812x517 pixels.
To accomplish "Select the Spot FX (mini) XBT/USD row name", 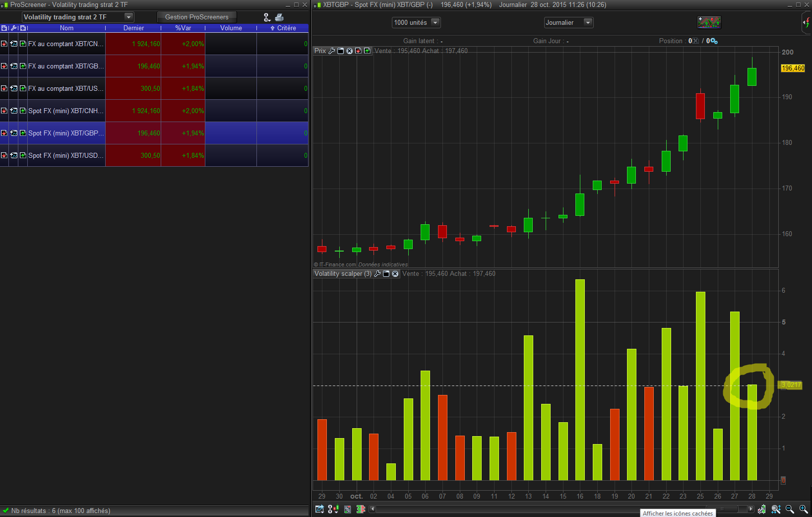I will (66, 155).
